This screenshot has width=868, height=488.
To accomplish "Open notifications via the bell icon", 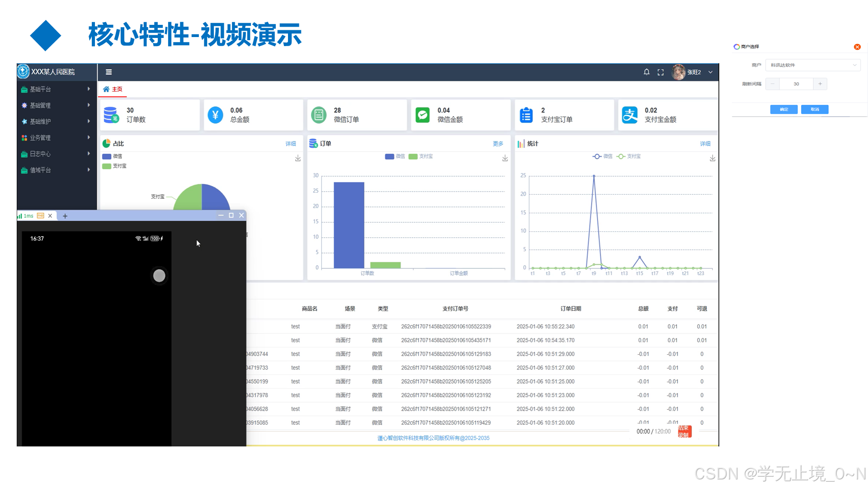I will pyautogui.click(x=646, y=72).
